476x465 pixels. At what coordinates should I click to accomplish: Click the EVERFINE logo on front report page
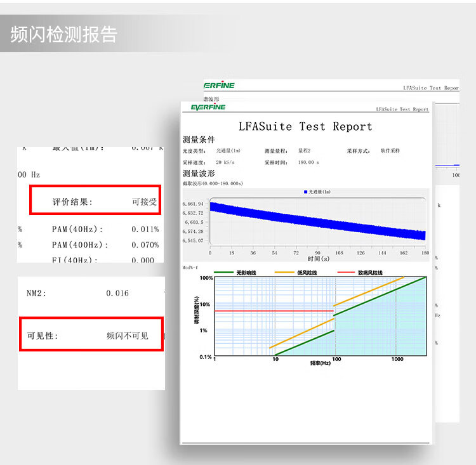point(208,107)
